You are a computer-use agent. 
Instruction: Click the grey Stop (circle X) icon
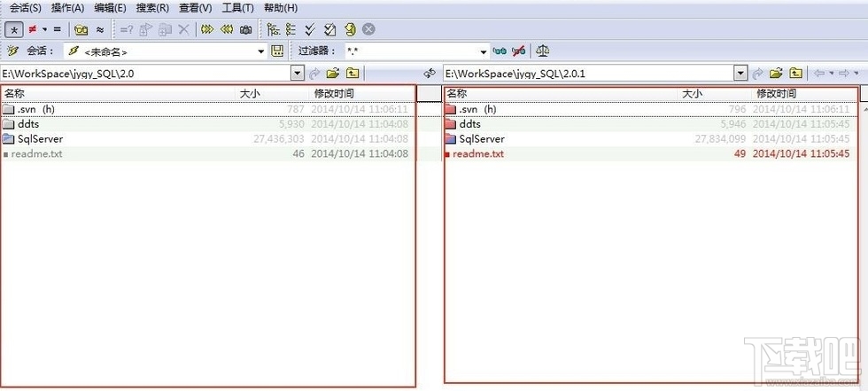(368, 29)
